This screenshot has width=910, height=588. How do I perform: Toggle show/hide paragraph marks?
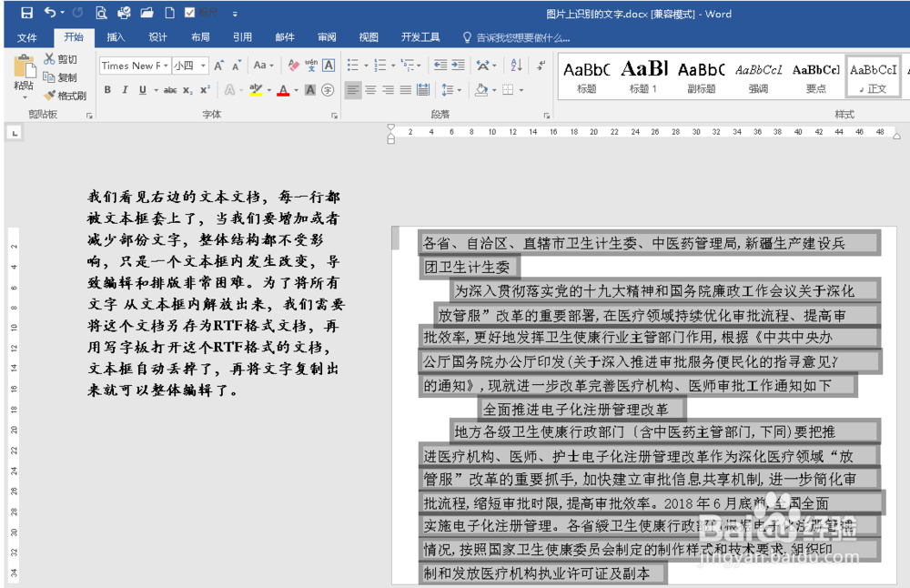coord(541,65)
